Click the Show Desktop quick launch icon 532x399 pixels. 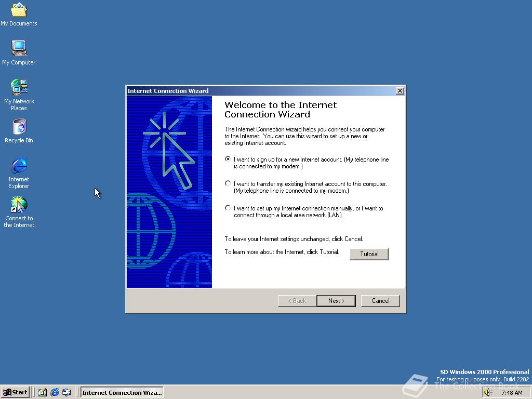pyautogui.click(x=43, y=392)
